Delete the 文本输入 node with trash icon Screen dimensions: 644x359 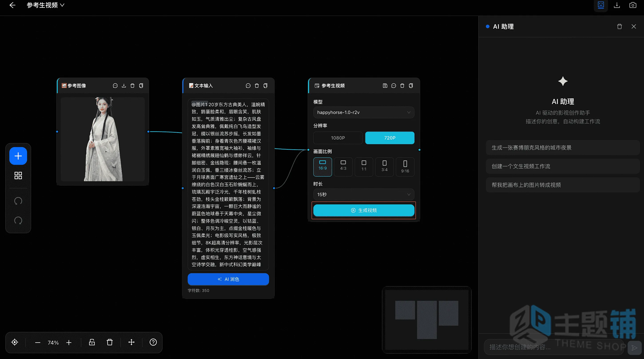[x=257, y=86]
